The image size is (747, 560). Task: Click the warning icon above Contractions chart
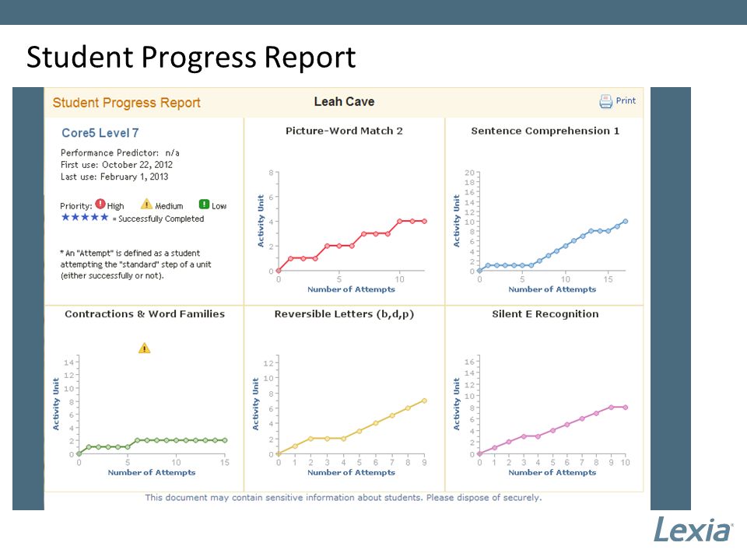point(145,348)
